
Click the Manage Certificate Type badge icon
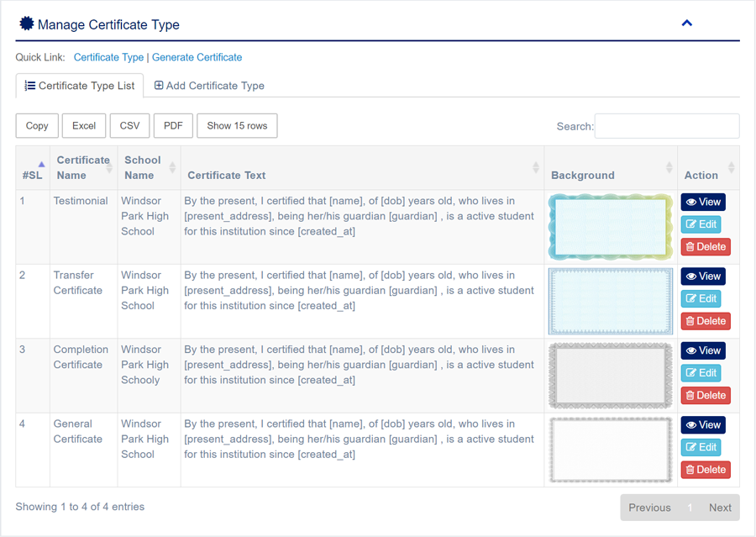pyautogui.click(x=27, y=24)
